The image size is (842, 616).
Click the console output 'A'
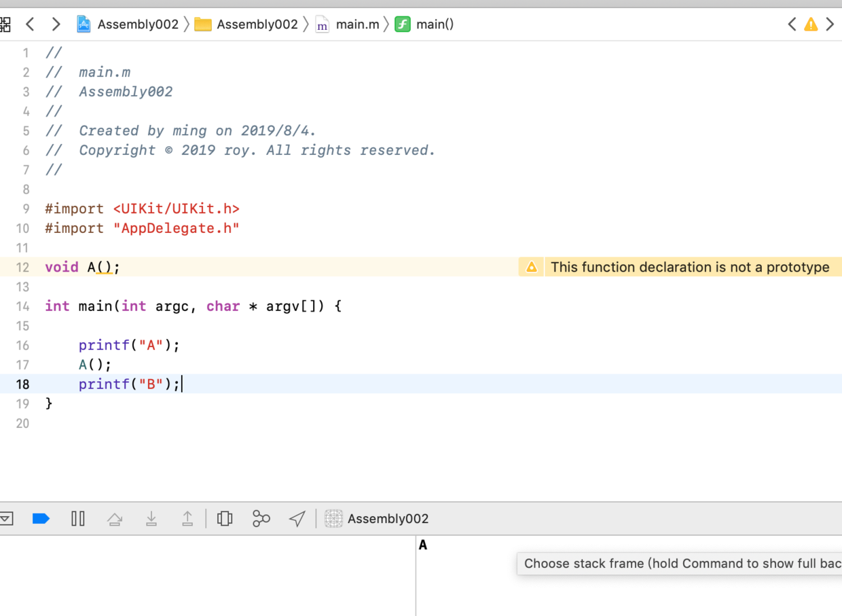click(x=423, y=545)
